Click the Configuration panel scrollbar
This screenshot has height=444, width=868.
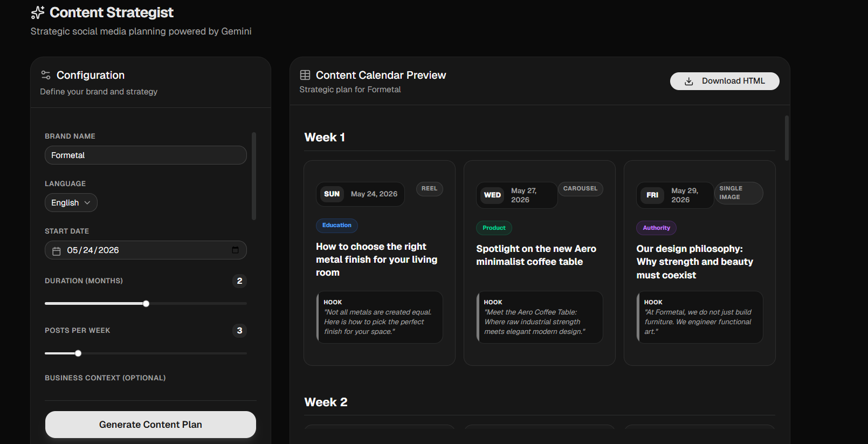(254, 176)
